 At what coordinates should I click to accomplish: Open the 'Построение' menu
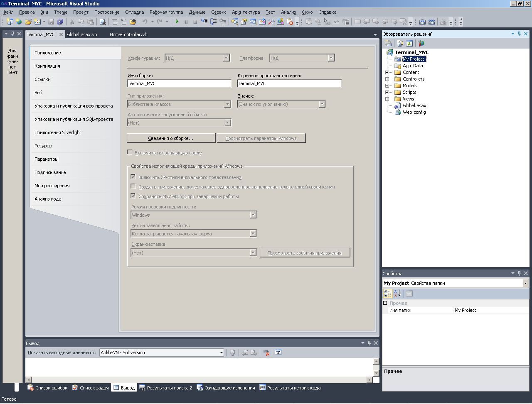pos(107,12)
